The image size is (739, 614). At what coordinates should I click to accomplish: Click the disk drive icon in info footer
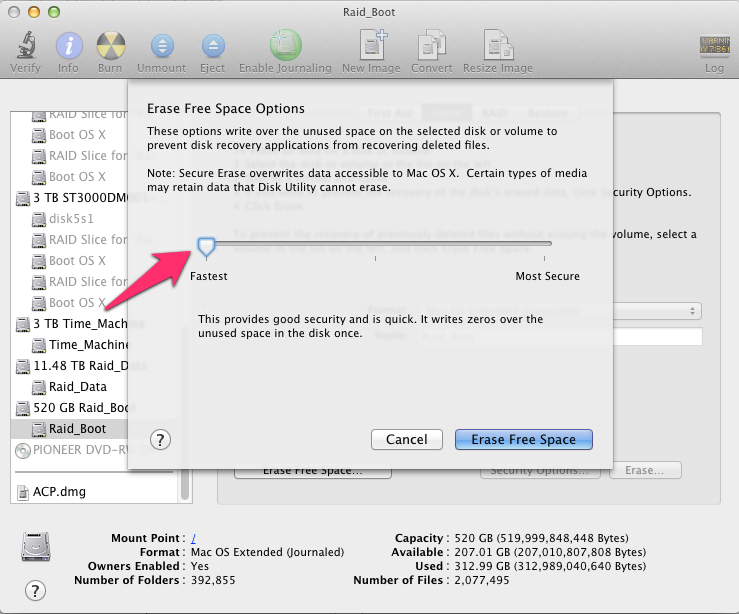[x=36, y=547]
